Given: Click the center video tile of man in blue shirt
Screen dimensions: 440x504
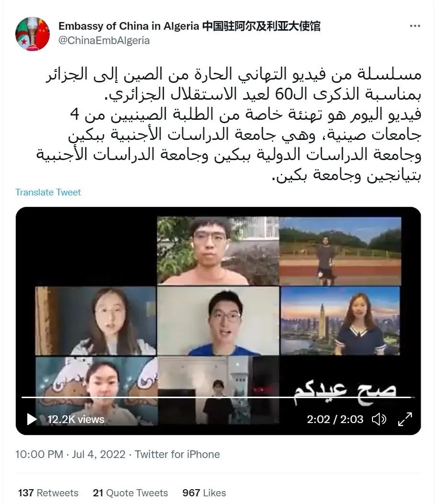Looking at the screenshot, I should pos(218,321).
